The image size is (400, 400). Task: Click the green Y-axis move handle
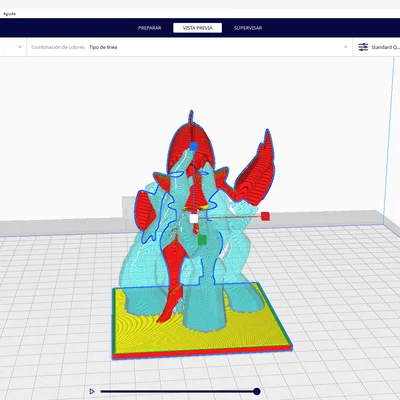[202, 240]
